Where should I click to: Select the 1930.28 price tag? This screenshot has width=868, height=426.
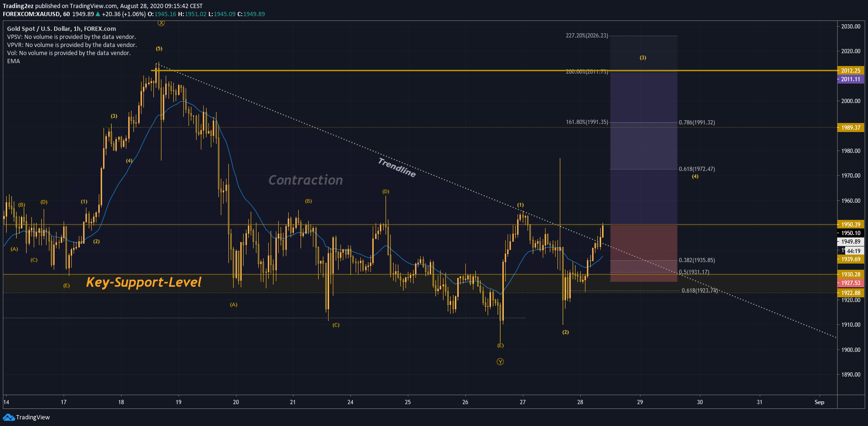[x=850, y=275]
